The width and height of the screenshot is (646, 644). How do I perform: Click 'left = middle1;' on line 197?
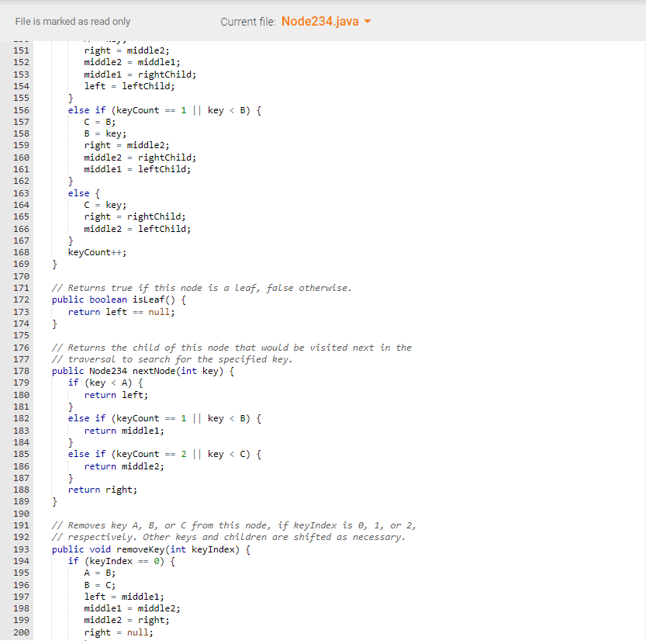[x=124, y=597]
